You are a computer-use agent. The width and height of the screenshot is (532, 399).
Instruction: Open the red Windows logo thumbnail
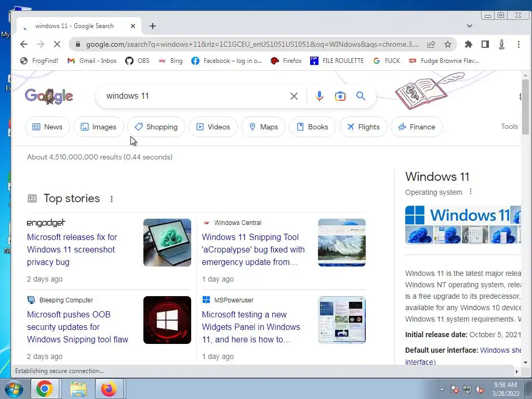(x=167, y=320)
